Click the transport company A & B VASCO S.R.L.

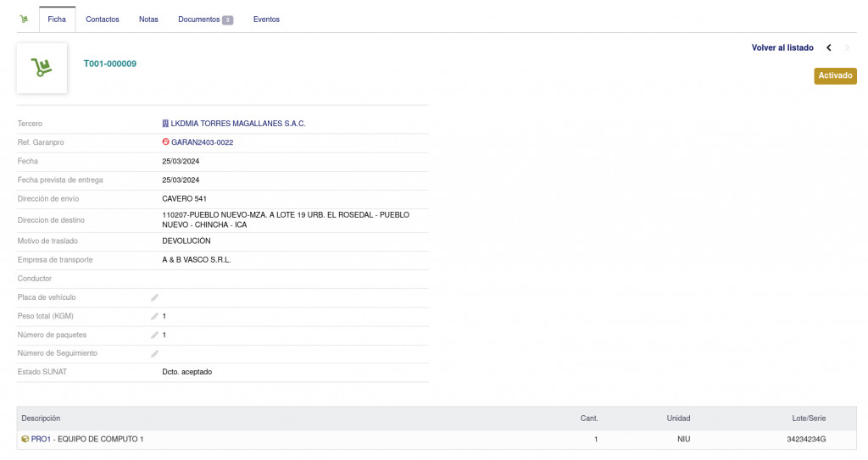[197, 259]
